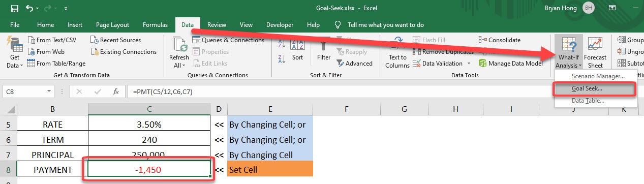The height and width of the screenshot is (184, 644).
Task: Select the column C header
Action: coord(149,109)
